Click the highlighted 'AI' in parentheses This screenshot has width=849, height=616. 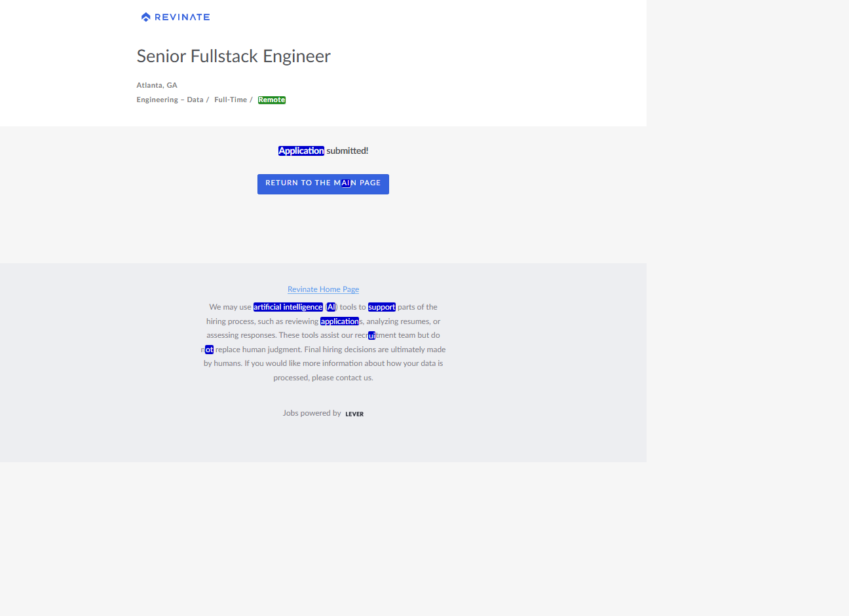coord(331,307)
